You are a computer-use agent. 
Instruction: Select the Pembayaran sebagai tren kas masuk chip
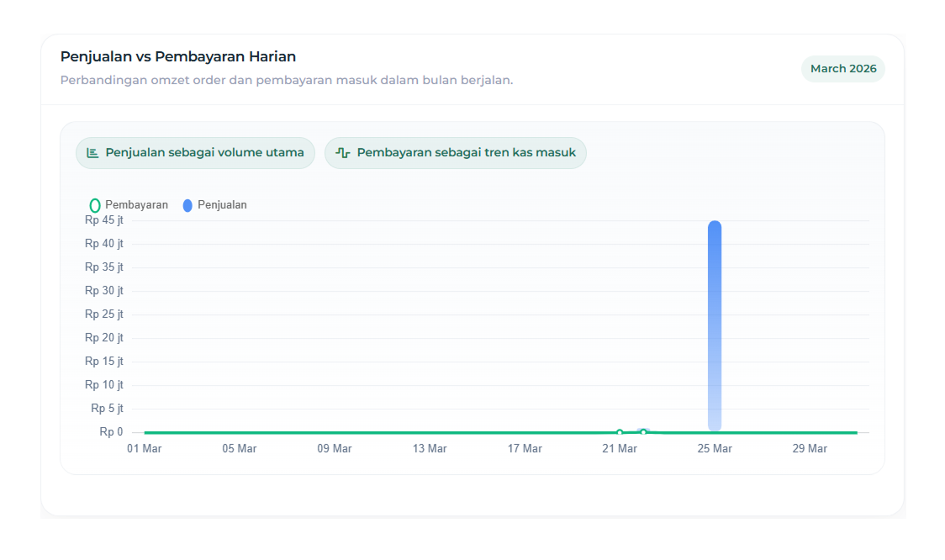[456, 153]
